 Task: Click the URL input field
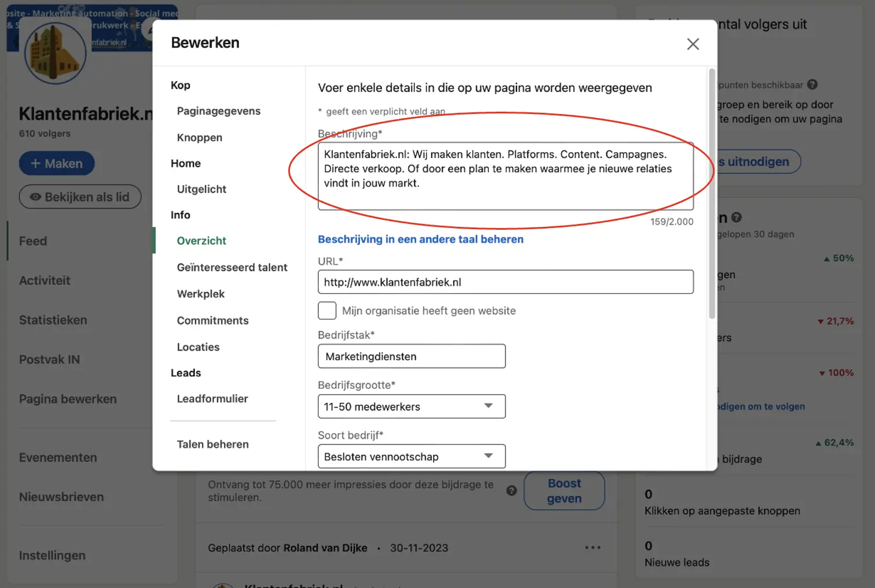pyautogui.click(x=506, y=282)
